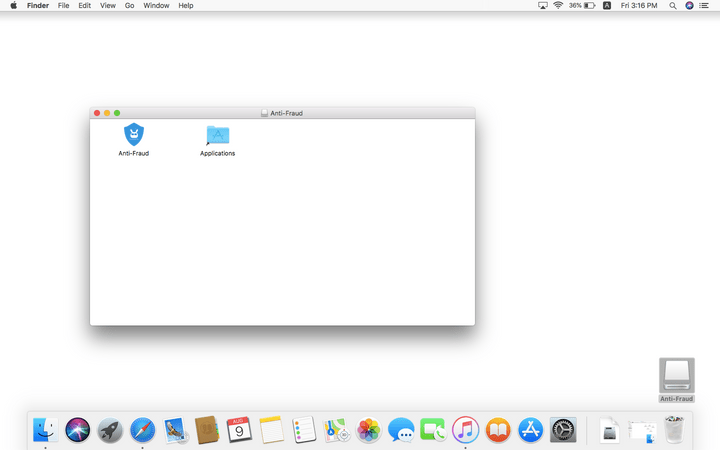Open Photos app in Dock
The height and width of the screenshot is (450, 720).
369,430
